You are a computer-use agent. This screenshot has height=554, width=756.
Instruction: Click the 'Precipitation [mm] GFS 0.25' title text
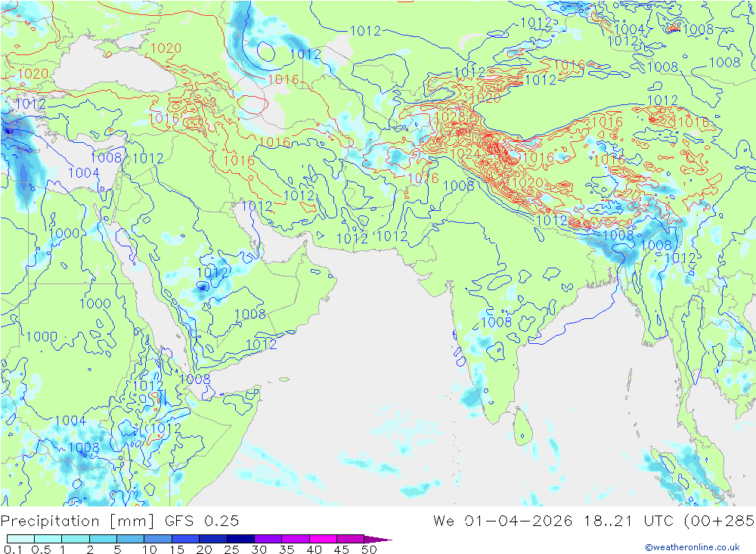tap(119, 522)
